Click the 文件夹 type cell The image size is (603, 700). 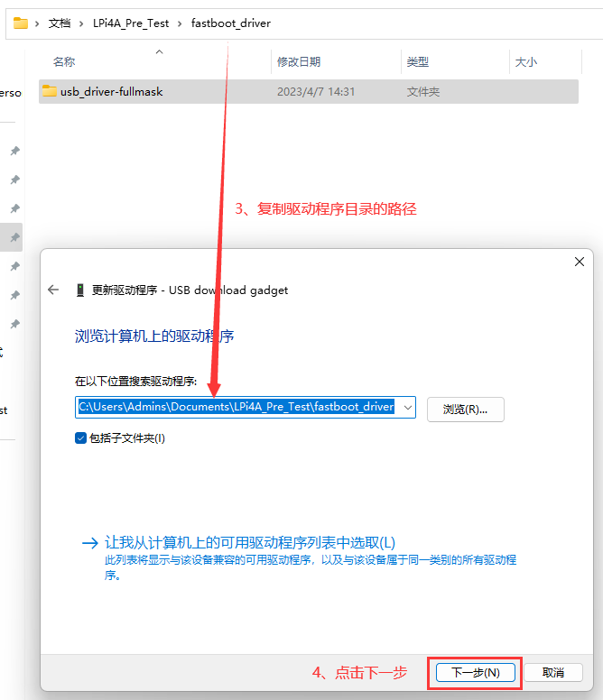pos(423,91)
